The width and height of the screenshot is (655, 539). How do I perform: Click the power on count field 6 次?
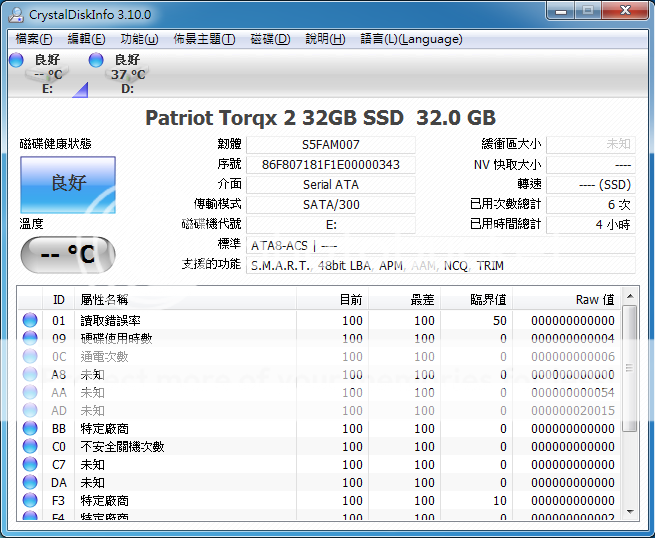coord(591,205)
